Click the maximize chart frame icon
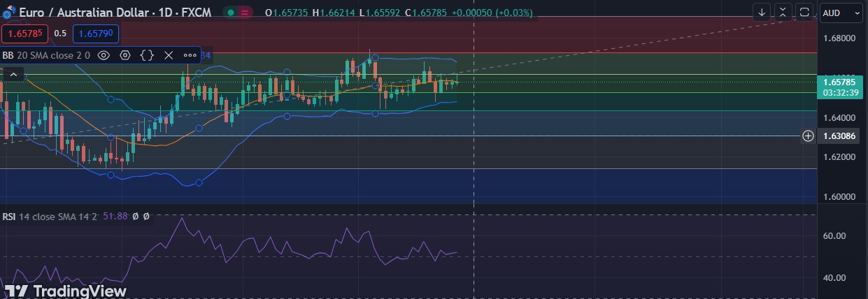The width and height of the screenshot is (868, 299). tap(804, 13)
